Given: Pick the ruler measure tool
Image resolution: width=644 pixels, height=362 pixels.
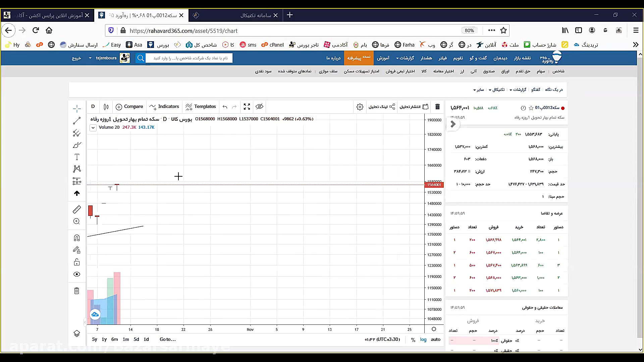Looking at the screenshot, I should coord(77,209).
